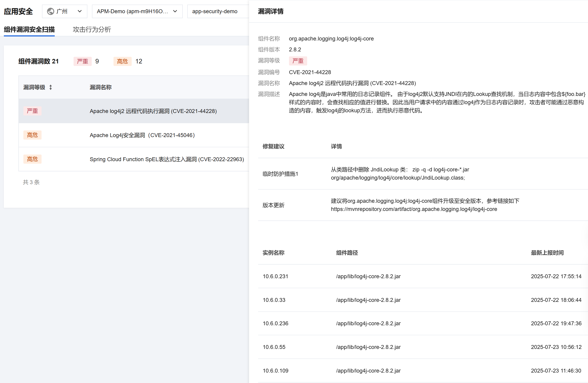
Task: Click 高危 tag in vulnerability count summary
Action: [122, 61]
